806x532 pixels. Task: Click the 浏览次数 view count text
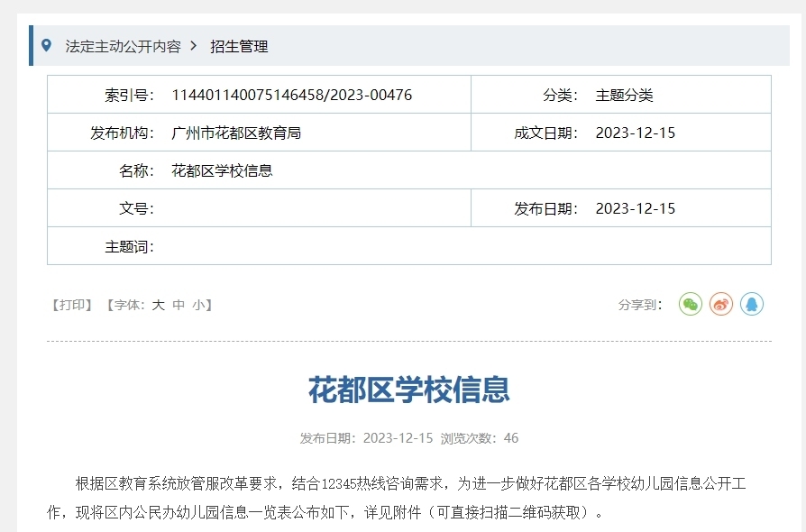coord(479,438)
